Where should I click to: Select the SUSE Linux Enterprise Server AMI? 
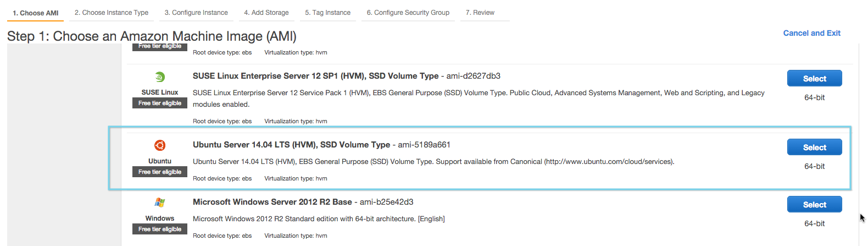[814, 79]
